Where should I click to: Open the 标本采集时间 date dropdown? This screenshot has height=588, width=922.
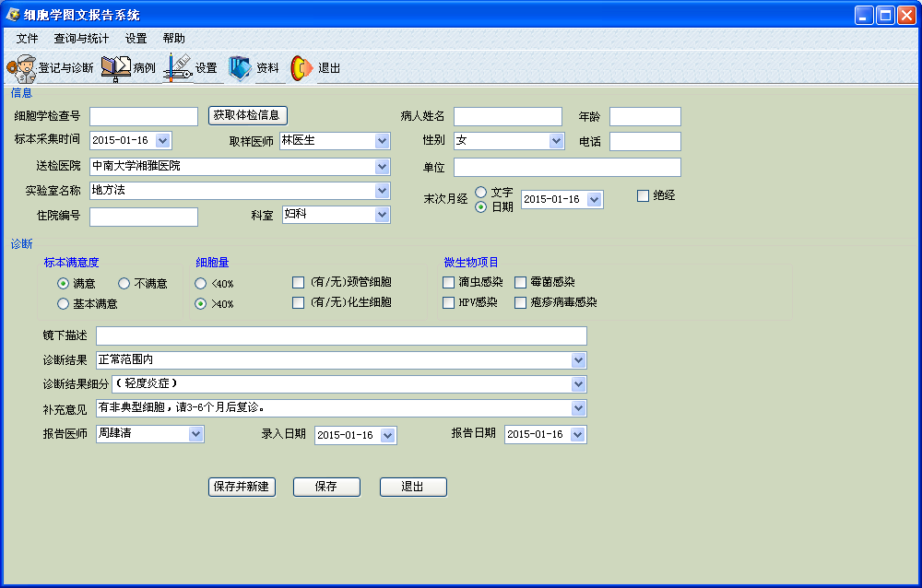[x=163, y=140]
